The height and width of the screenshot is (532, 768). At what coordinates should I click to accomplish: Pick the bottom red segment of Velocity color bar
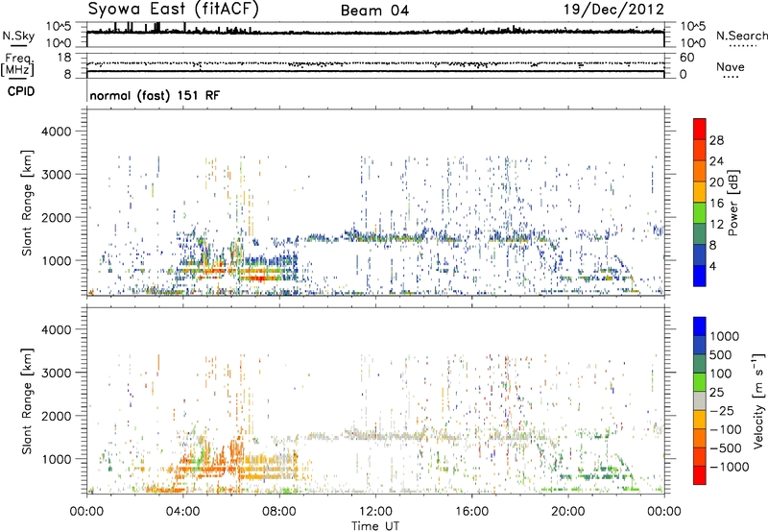point(700,475)
